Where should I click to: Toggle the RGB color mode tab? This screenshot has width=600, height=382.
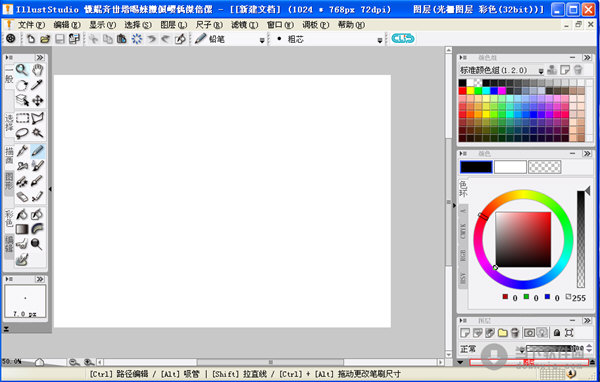point(463,255)
